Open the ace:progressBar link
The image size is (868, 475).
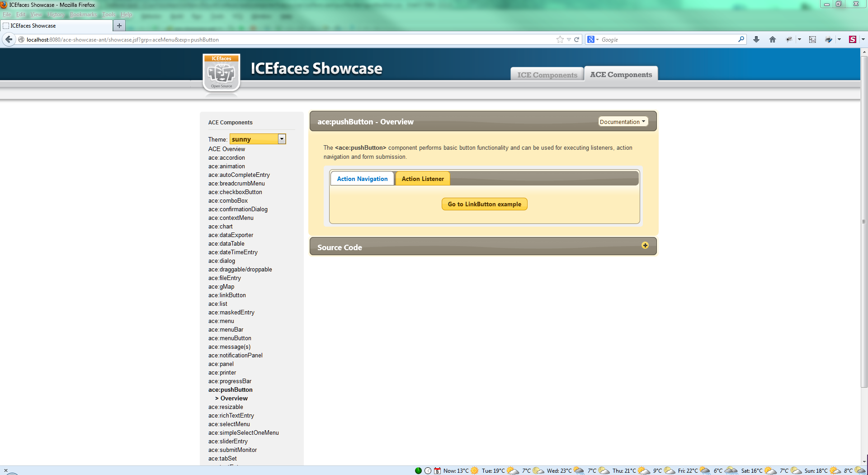coord(230,381)
